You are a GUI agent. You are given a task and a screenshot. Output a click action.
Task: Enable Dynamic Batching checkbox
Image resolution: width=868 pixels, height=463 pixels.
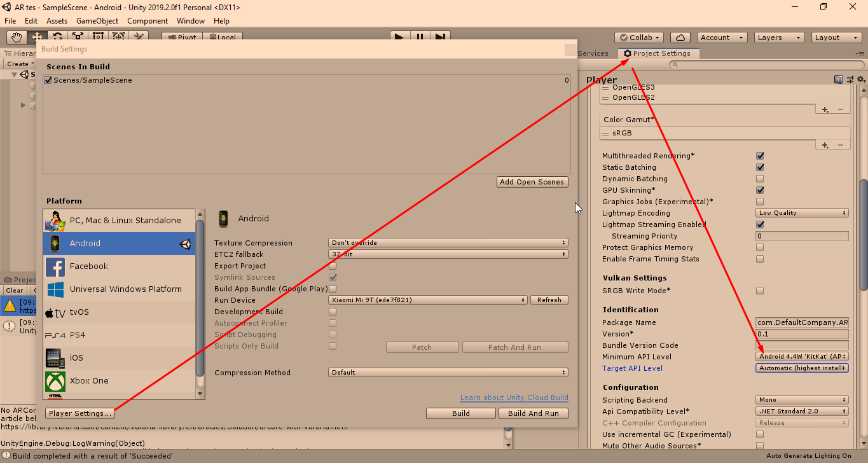click(x=760, y=179)
